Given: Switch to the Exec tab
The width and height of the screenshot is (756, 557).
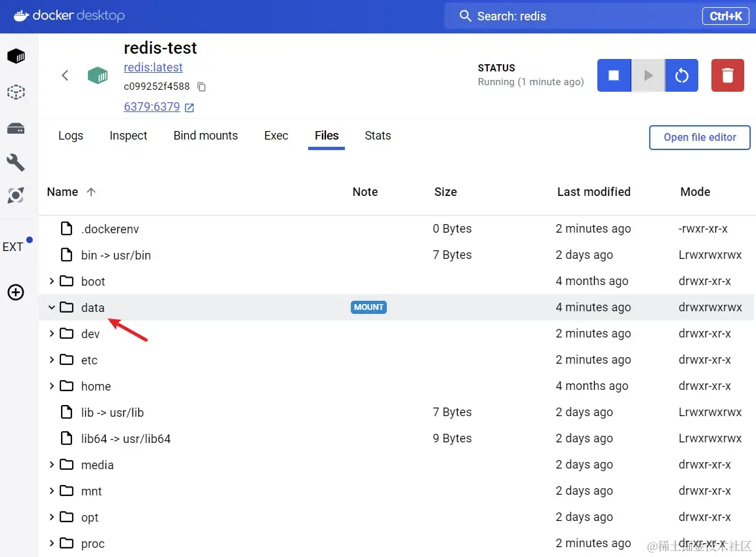Looking at the screenshot, I should (276, 136).
